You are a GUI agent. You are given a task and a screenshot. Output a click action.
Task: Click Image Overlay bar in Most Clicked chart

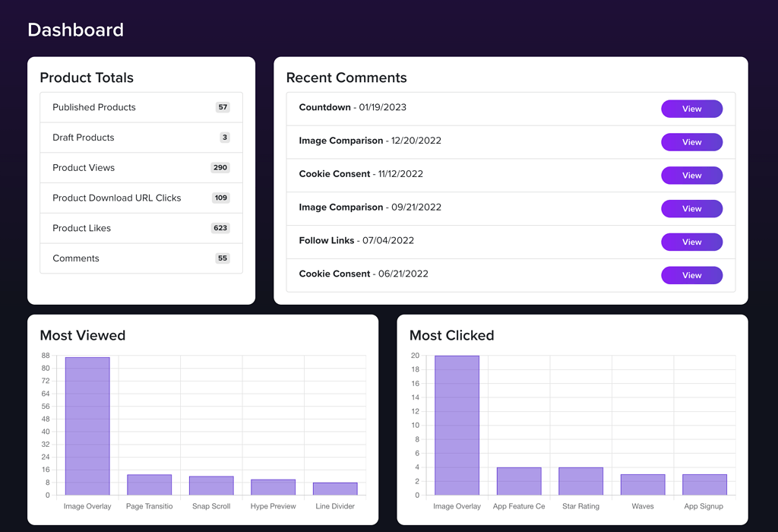tap(457, 426)
